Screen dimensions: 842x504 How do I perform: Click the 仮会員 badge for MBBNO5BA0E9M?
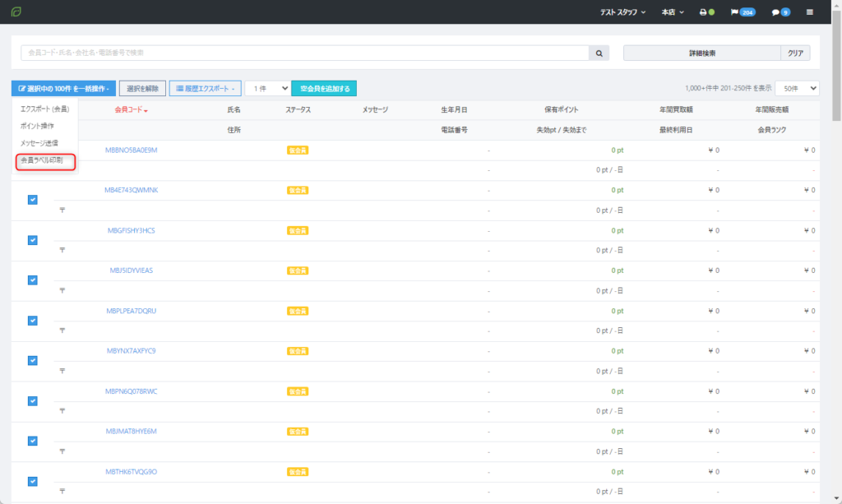click(x=298, y=150)
